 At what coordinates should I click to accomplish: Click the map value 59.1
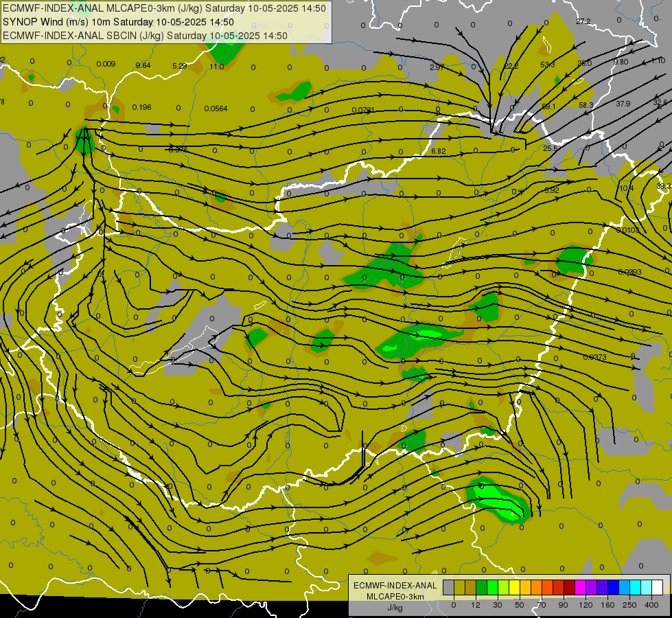[549, 106]
